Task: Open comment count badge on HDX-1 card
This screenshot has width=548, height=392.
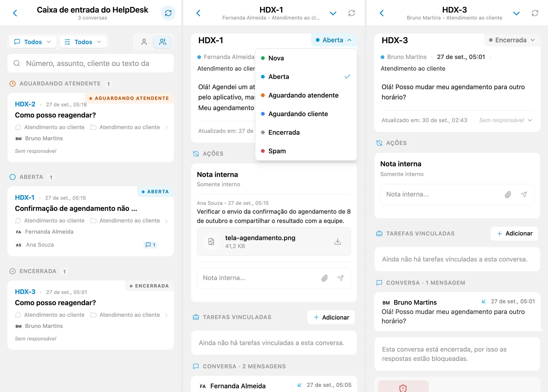Action: (x=150, y=245)
